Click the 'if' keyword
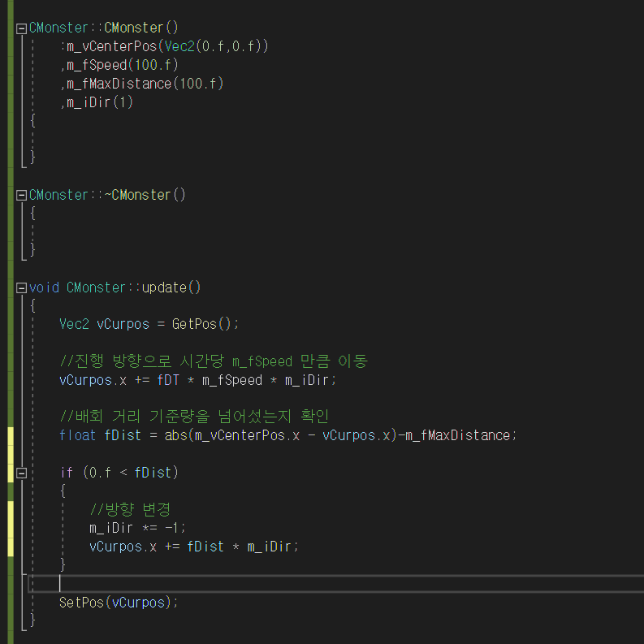 point(67,473)
